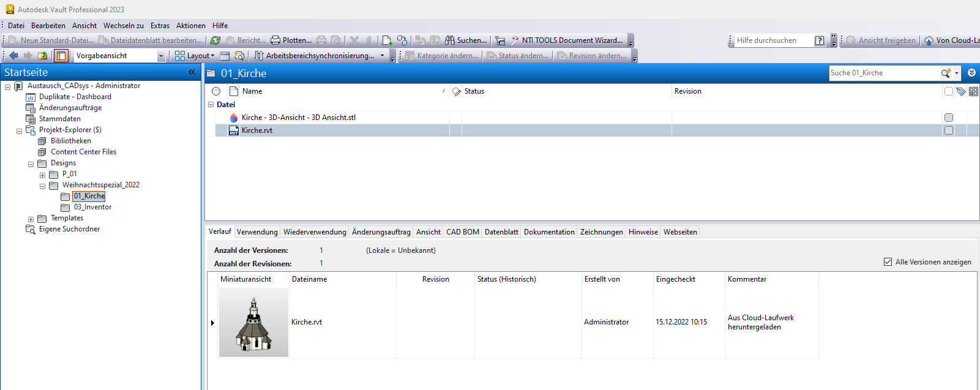Open Suchen binoculars search tool

point(466,40)
